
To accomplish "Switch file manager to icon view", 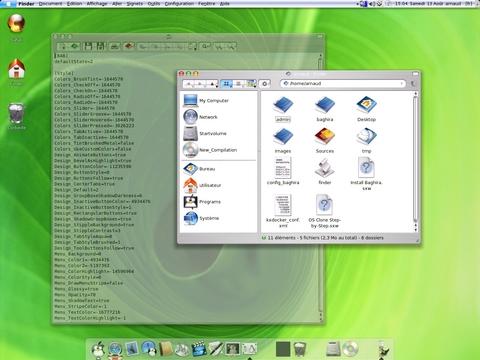I will point(226,84).
